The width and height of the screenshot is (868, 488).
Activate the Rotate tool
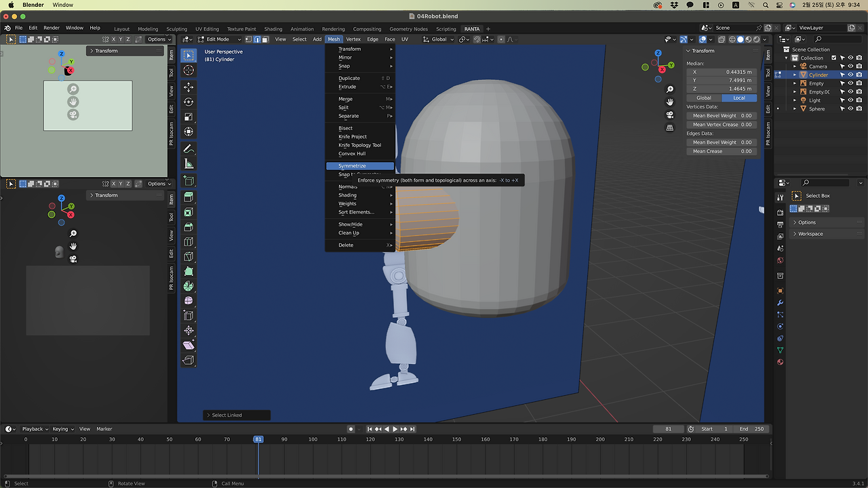[x=189, y=102]
